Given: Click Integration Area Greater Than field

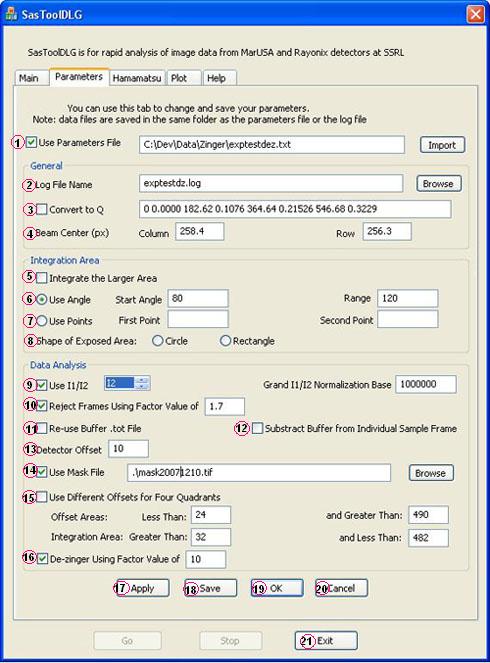Looking at the screenshot, I should coord(211,537).
